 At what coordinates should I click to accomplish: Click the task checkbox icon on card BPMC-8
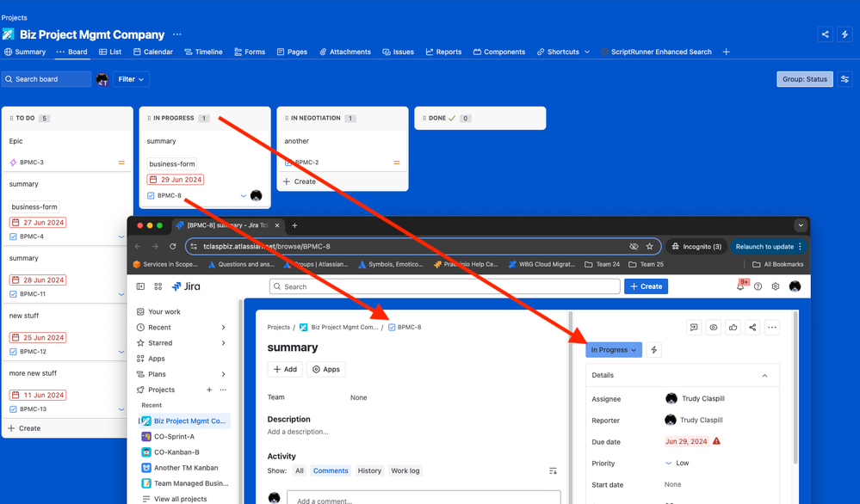click(151, 195)
